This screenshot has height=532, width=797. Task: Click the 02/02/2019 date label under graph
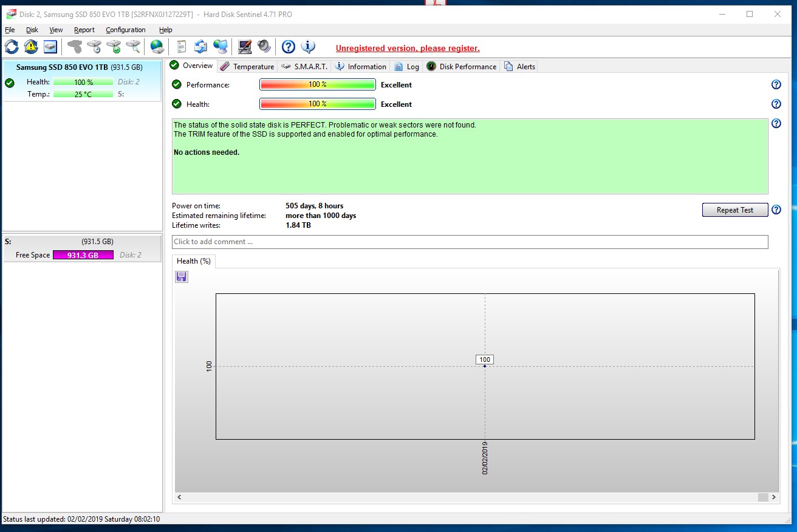(485, 458)
